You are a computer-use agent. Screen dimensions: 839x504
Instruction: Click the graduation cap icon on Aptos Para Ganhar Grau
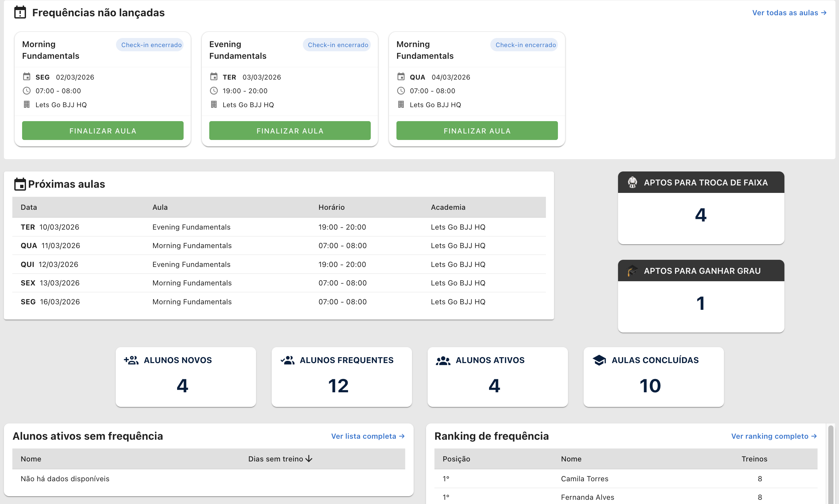click(632, 270)
